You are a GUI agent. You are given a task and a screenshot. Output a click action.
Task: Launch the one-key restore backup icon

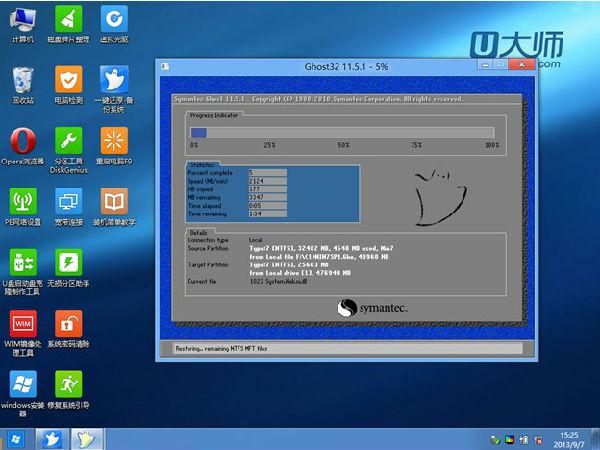tap(114, 80)
